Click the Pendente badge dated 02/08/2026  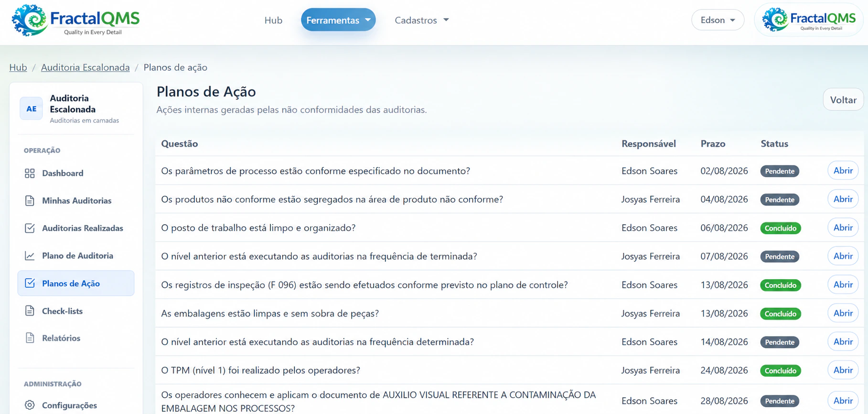(780, 171)
